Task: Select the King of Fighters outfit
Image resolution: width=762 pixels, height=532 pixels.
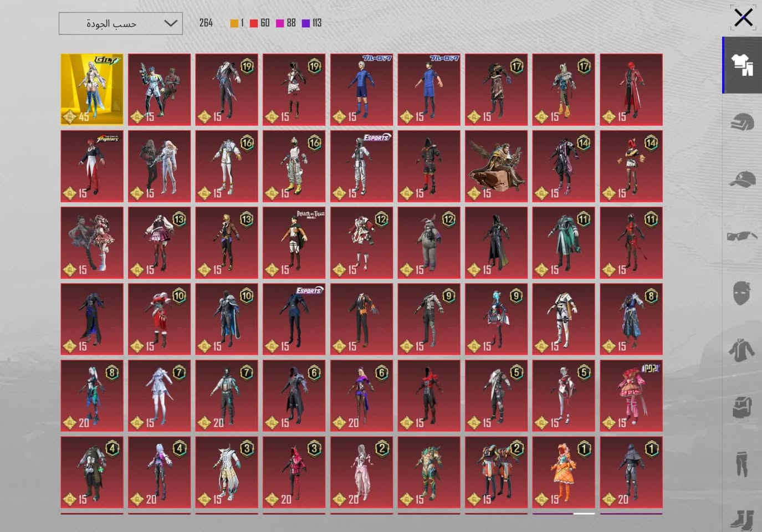Action: click(x=92, y=166)
